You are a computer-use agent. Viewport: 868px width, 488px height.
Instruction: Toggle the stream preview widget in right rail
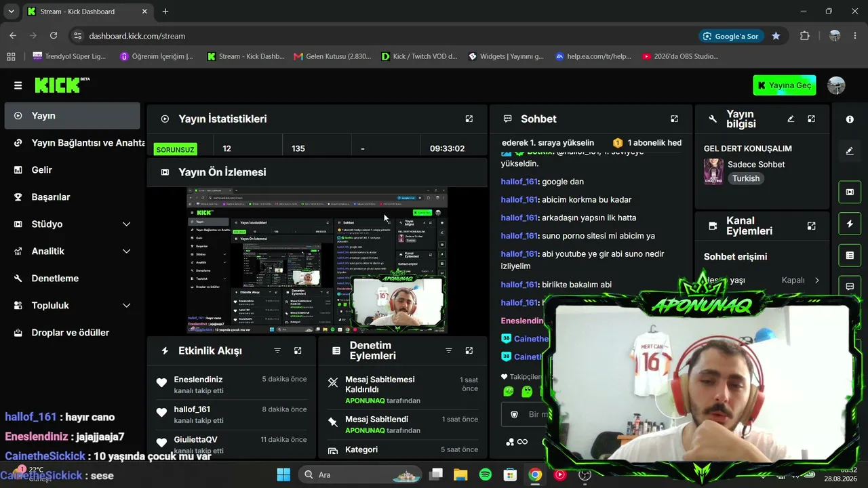click(x=850, y=192)
